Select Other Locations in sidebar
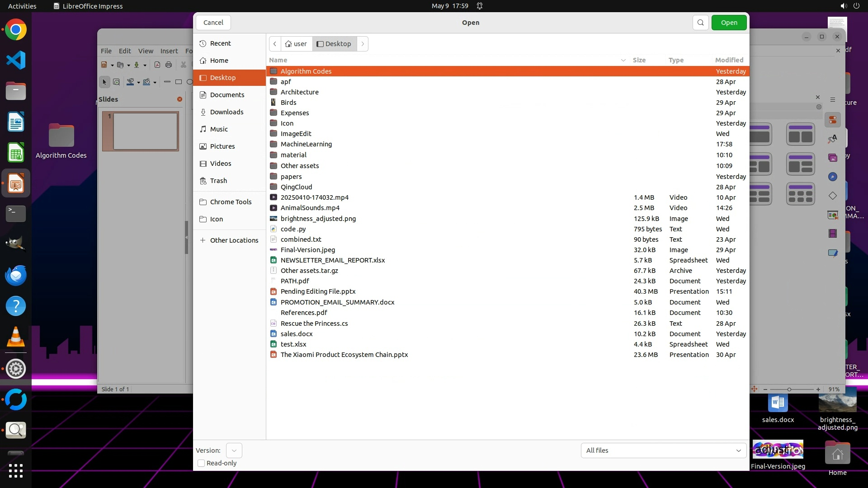The height and width of the screenshot is (488, 868). click(234, 240)
